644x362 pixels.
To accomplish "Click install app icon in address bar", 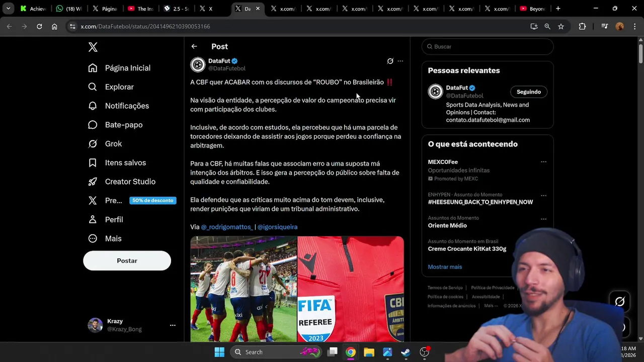I will click(x=534, y=26).
